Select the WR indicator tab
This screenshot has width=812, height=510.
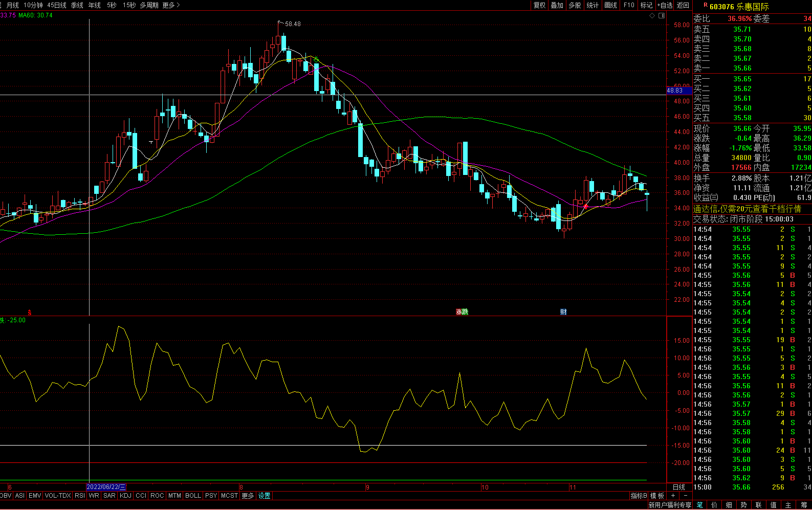point(94,496)
